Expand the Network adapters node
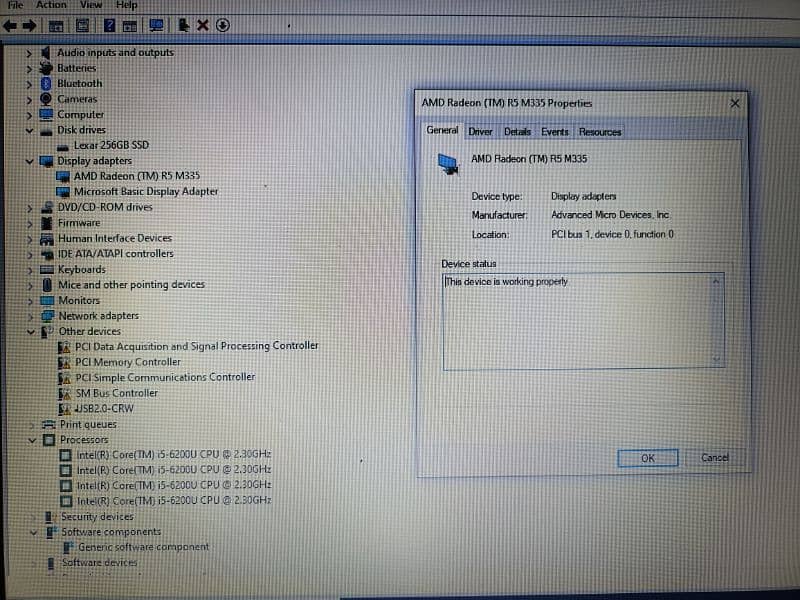The width and height of the screenshot is (800, 600). [x=30, y=316]
